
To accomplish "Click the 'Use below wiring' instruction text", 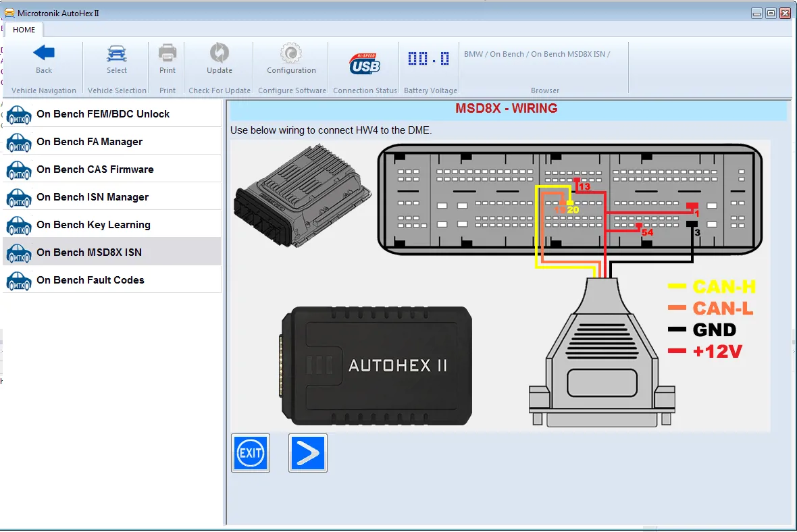I will (x=331, y=130).
